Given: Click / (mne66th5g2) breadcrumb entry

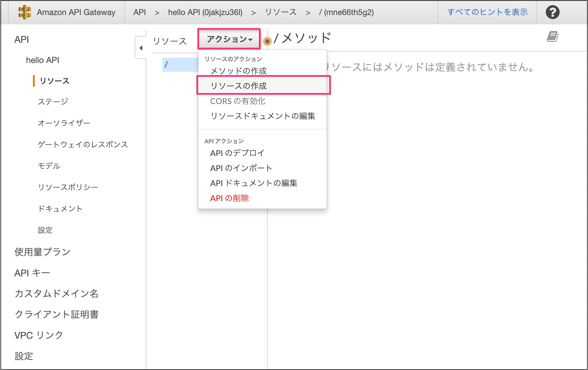Looking at the screenshot, I should click(346, 12).
